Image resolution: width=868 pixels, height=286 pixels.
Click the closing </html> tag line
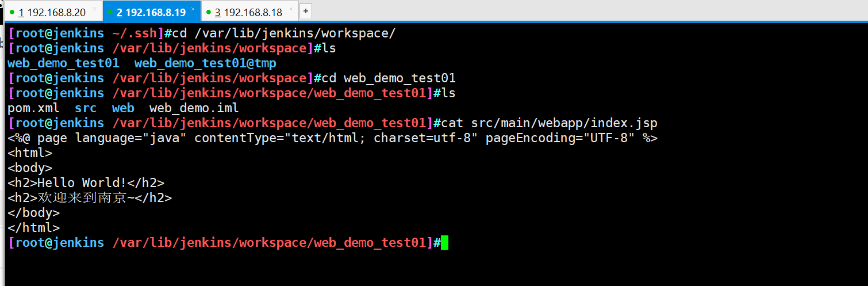33,228
